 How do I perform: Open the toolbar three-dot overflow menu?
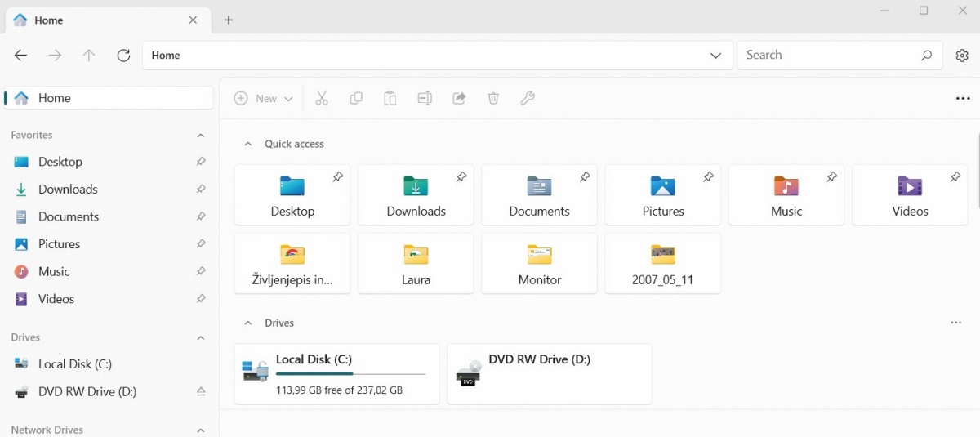(x=963, y=99)
